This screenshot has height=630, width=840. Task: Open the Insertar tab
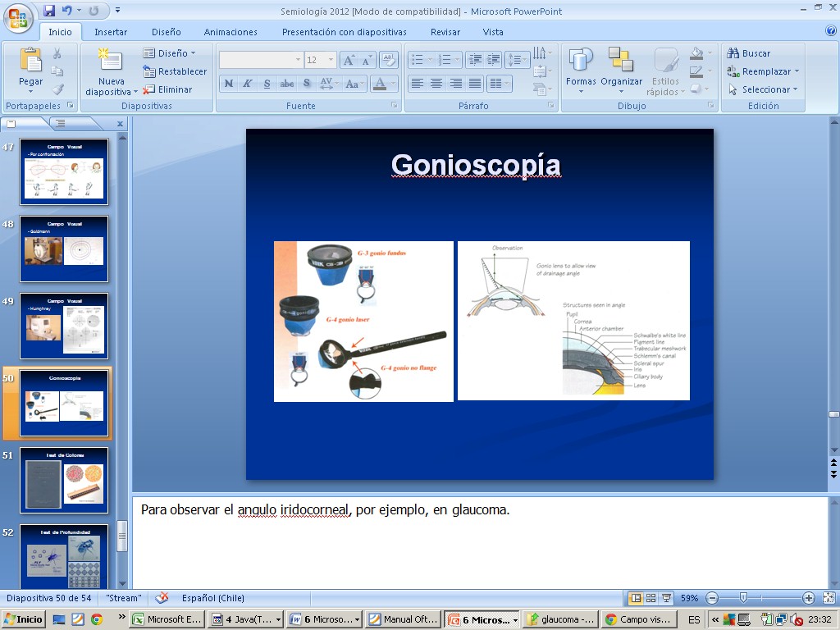(x=111, y=32)
